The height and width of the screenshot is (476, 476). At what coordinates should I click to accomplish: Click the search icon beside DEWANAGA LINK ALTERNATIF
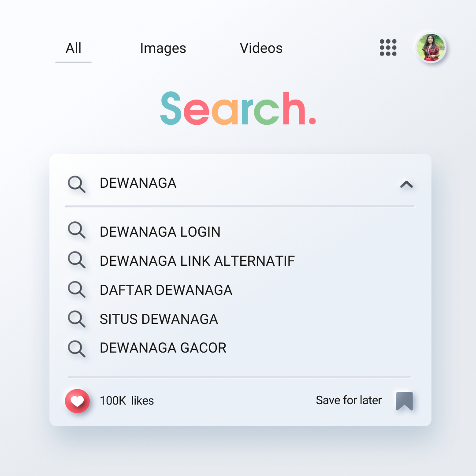(x=77, y=260)
